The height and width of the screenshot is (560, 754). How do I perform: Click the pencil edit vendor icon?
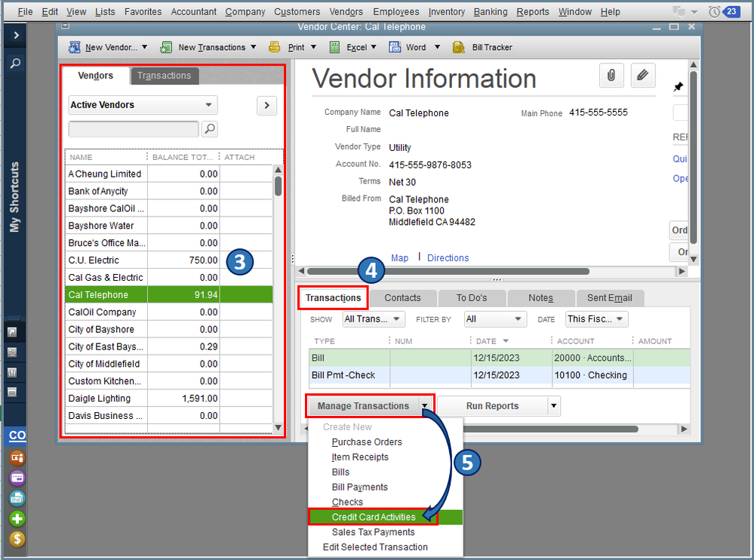(642, 75)
